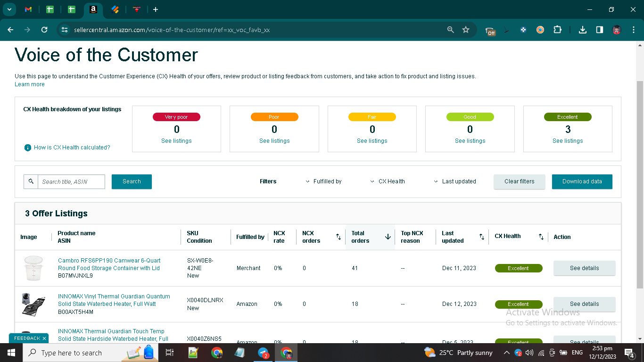
Task: Click the INNOMAX Vinyl heater product thumbnail
Action: 33,304
